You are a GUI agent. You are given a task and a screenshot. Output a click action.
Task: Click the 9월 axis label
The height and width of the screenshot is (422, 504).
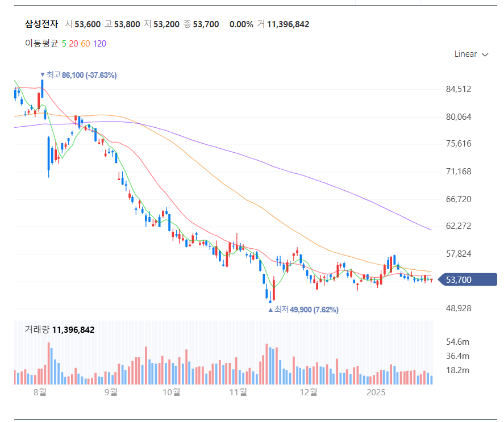pos(111,392)
